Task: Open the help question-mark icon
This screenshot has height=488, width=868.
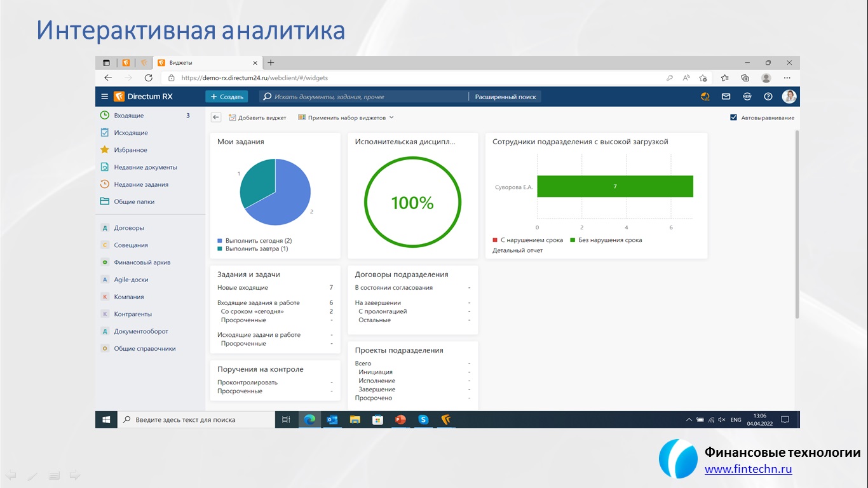Action: click(x=768, y=97)
